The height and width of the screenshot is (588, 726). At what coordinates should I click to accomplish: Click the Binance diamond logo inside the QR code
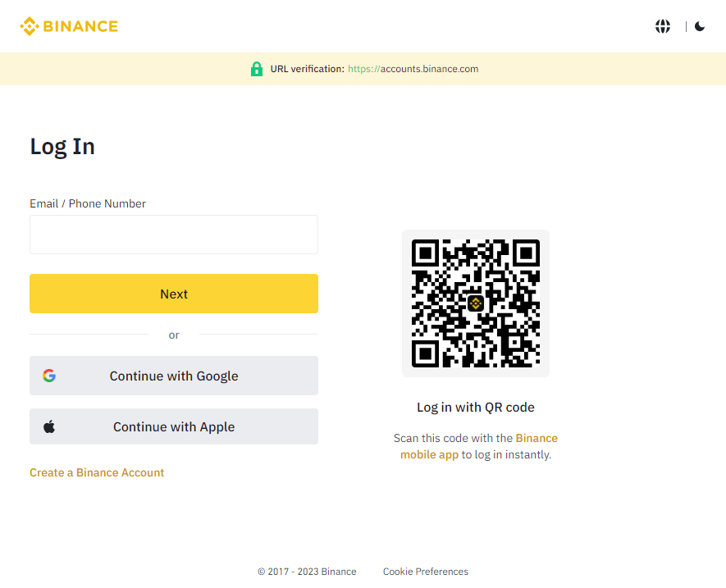point(475,303)
